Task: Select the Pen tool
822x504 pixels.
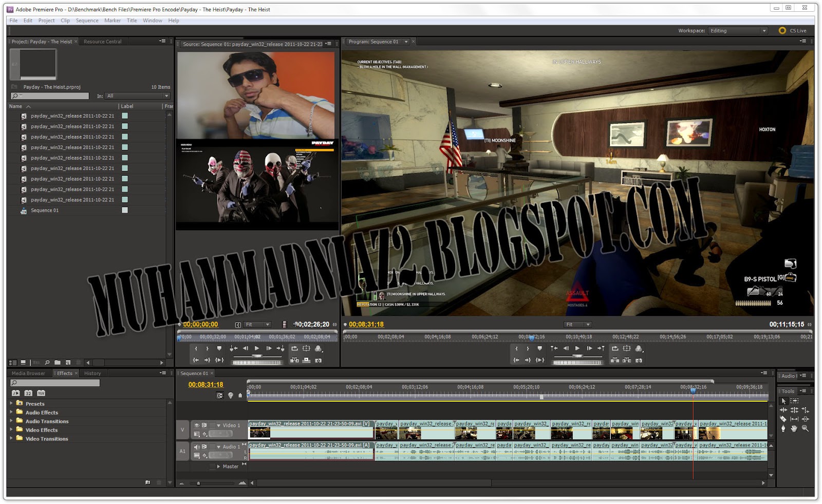Action: (783, 428)
